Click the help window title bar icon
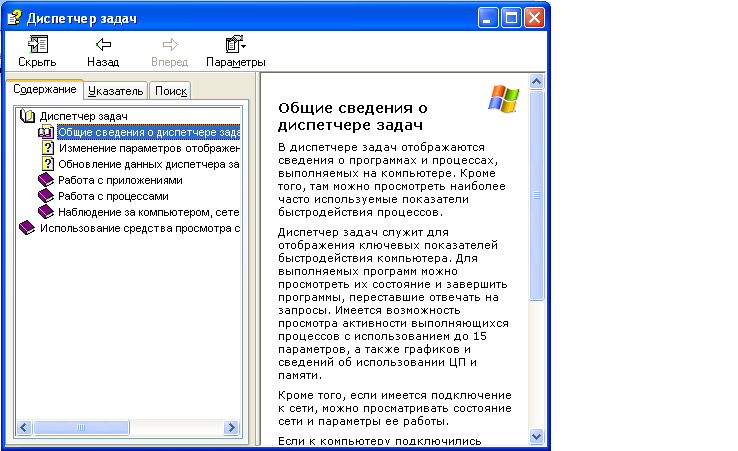Image resolution: width=738 pixels, height=451 pixels. [x=14, y=18]
